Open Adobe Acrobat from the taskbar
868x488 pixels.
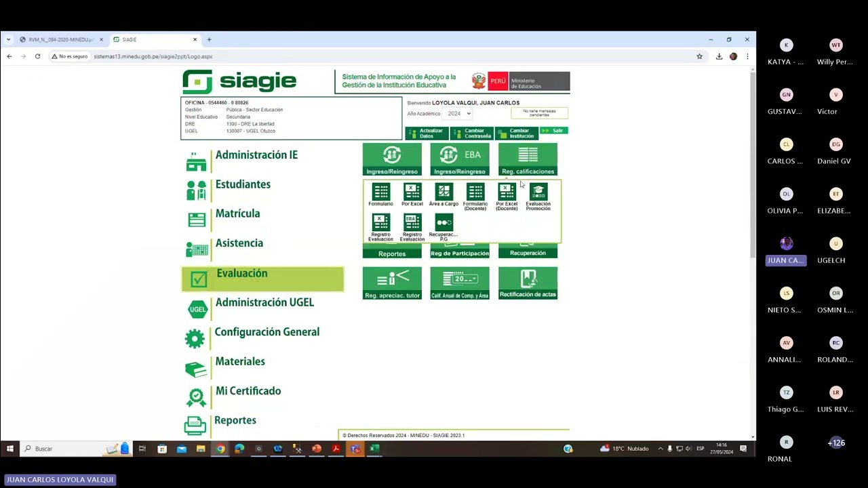click(x=336, y=449)
